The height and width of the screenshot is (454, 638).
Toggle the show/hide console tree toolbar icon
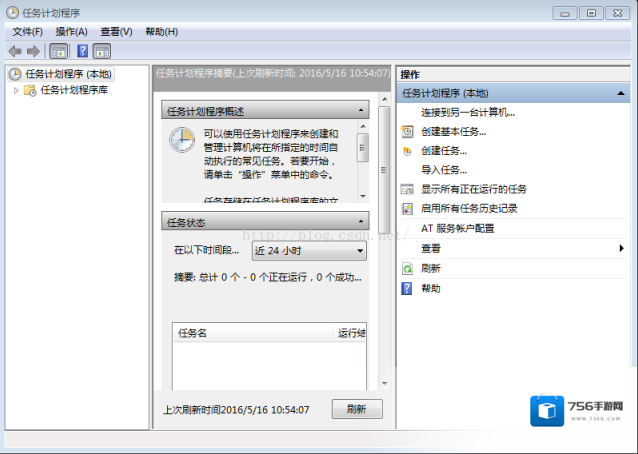click(59, 50)
